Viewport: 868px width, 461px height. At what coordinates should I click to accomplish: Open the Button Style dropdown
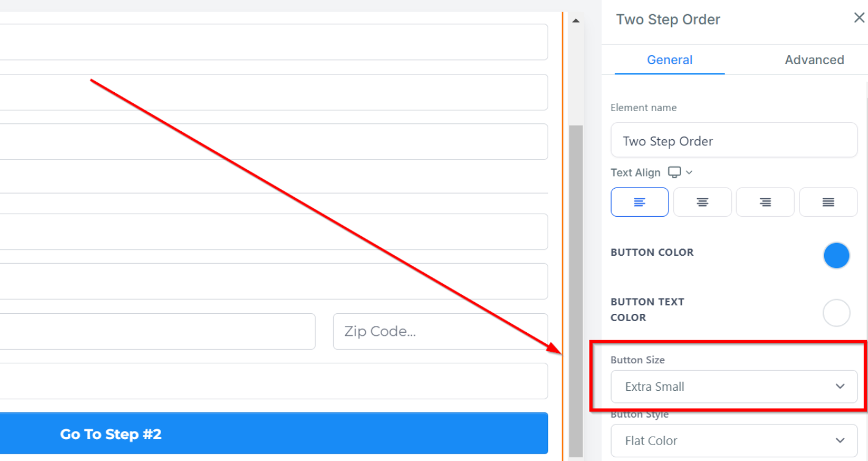[734, 440]
